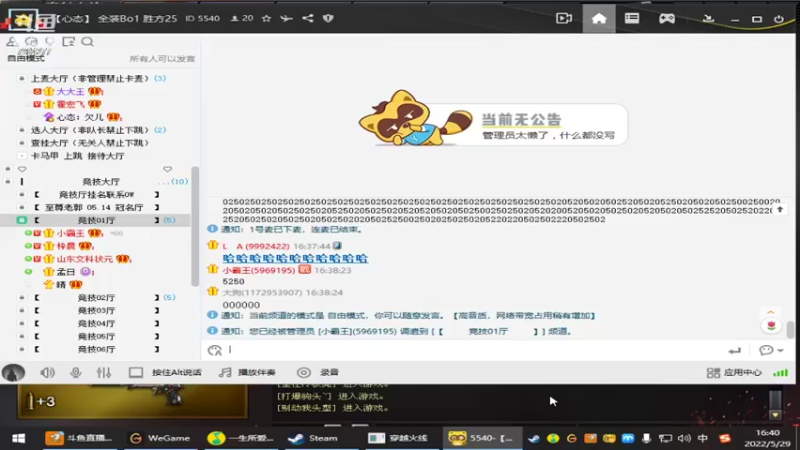Open the gamepad games icon

666,18
